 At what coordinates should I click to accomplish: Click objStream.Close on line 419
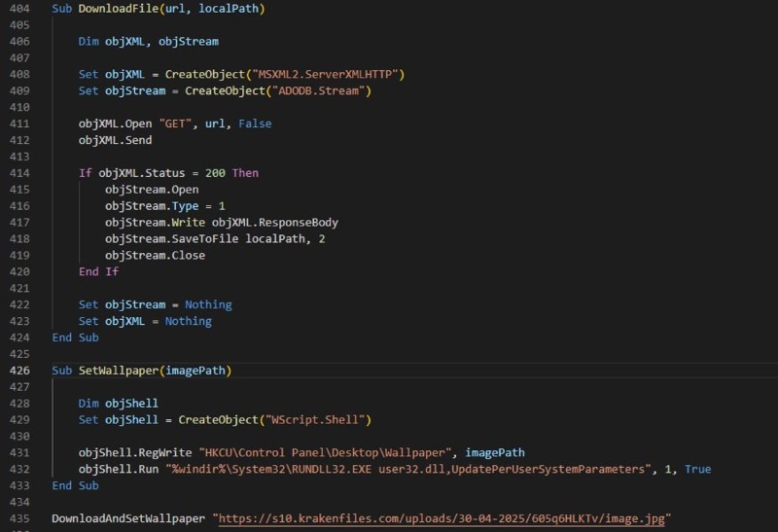[155, 255]
